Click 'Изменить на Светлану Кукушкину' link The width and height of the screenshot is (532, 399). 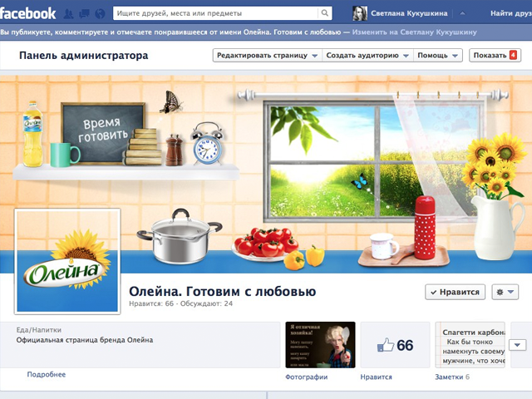tap(414, 32)
